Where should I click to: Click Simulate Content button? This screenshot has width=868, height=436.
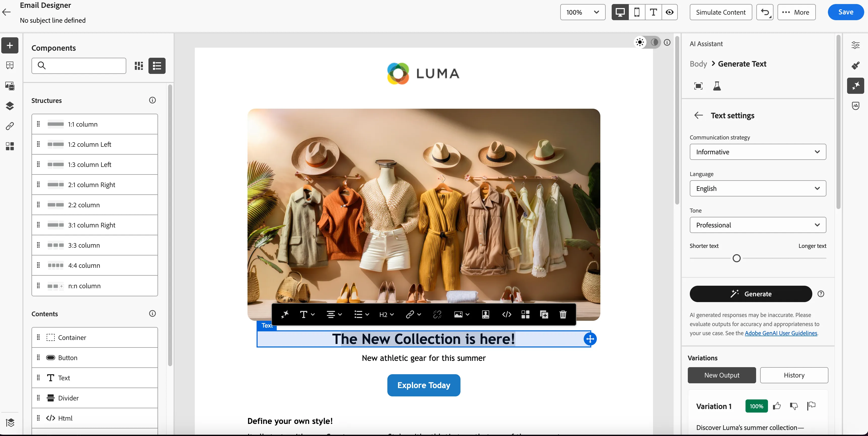click(721, 12)
